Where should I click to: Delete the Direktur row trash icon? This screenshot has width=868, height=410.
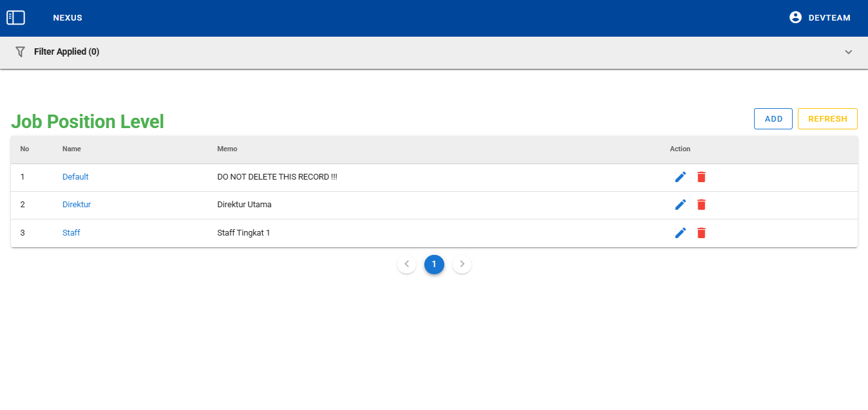tap(701, 205)
